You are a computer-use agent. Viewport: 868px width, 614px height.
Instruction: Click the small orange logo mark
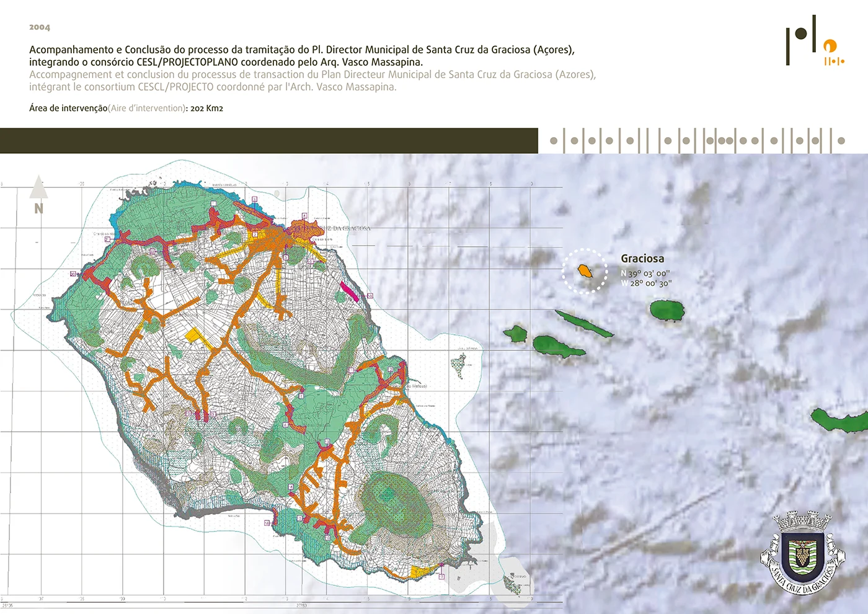(833, 53)
